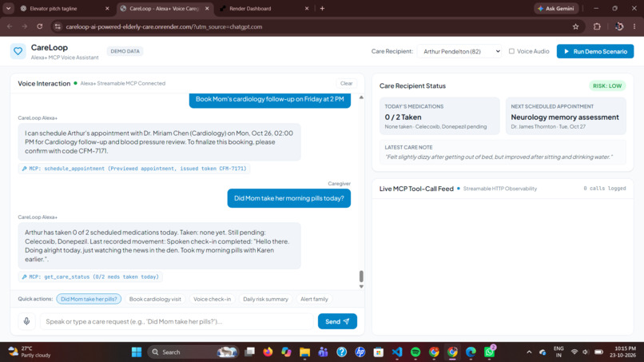This screenshot has width=644, height=362.
Task: Bookmark this page with the star icon
Action: pos(575,26)
